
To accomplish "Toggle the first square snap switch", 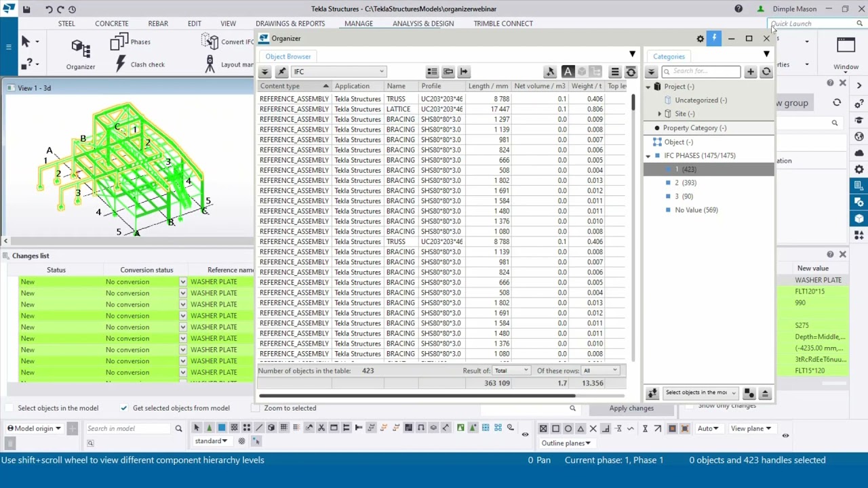I will pos(543,428).
